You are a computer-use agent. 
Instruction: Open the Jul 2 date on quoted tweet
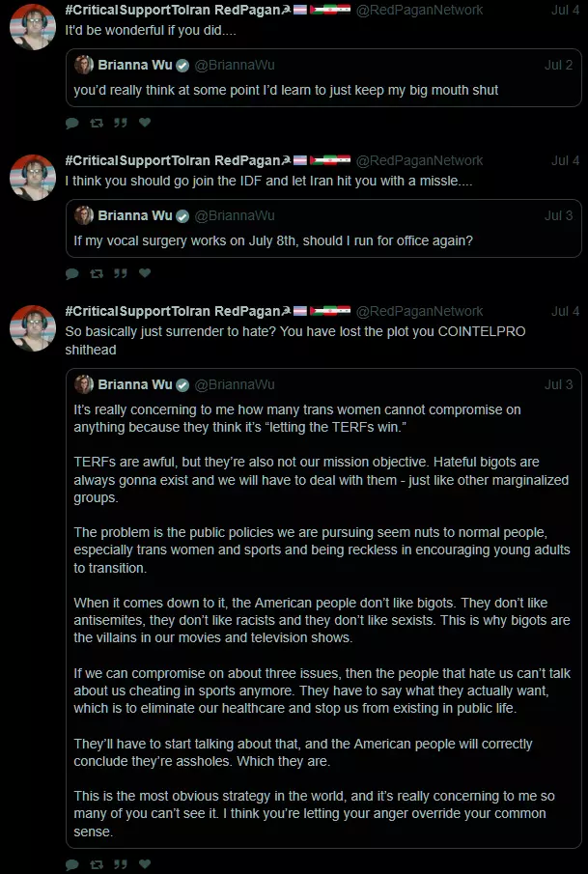(558, 65)
